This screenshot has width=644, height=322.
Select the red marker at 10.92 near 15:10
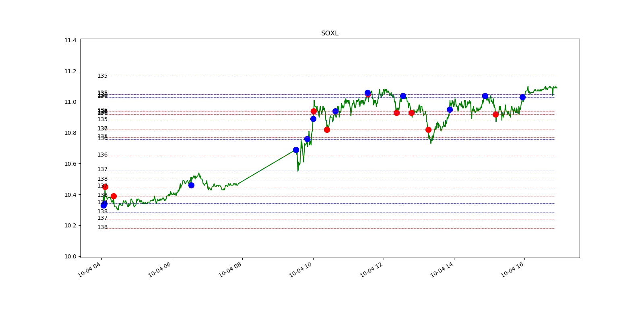point(495,114)
